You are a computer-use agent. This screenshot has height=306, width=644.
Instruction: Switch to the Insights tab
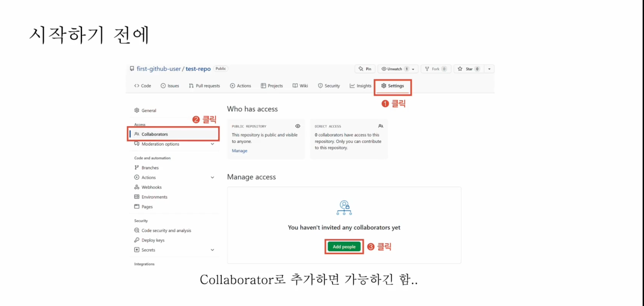360,86
